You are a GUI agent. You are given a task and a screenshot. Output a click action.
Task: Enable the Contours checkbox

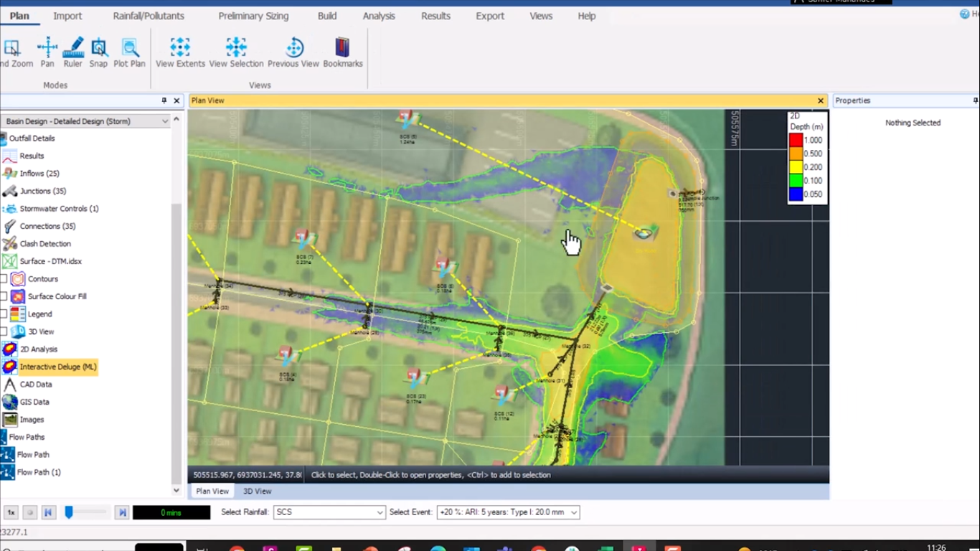(x=4, y=279)
